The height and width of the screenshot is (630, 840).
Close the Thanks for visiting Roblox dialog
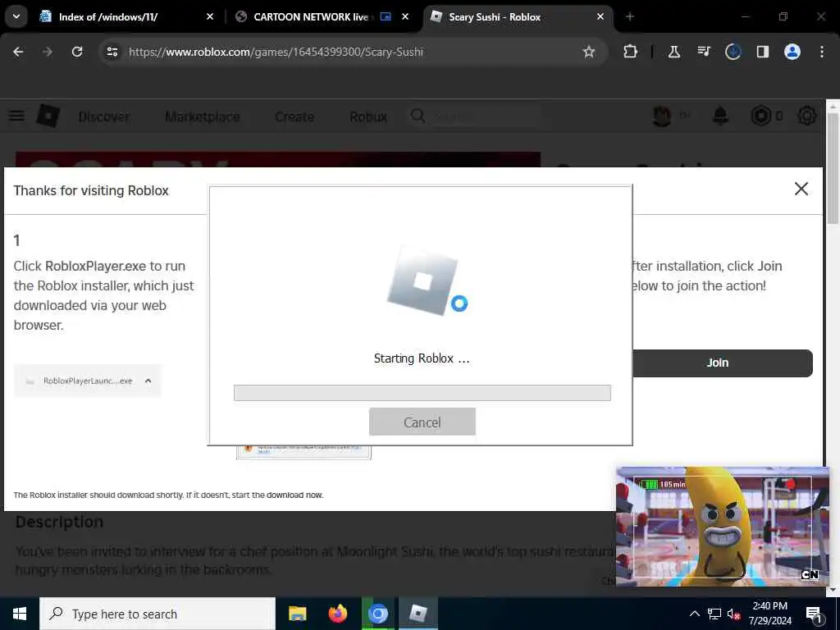coord(801,189)
